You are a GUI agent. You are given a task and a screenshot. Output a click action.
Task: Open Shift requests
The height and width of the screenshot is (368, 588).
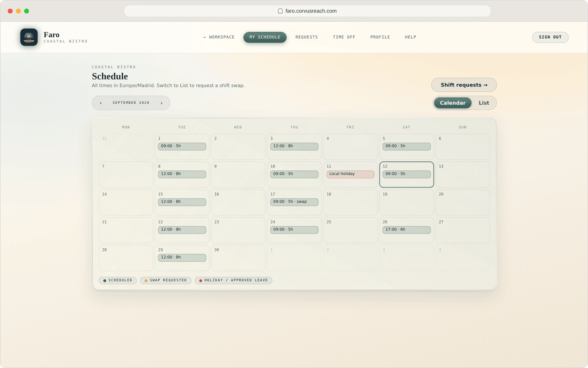point(464,85)
